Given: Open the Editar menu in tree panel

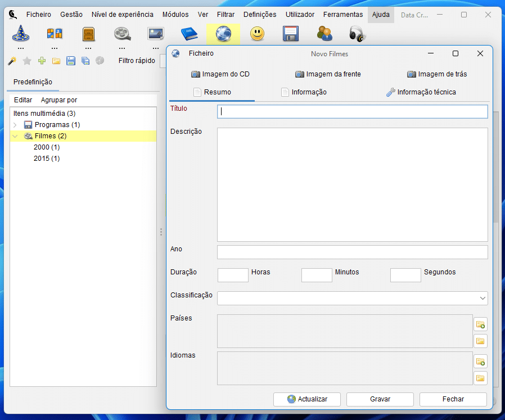Looking at the screenshot, I should click(23, 100).
